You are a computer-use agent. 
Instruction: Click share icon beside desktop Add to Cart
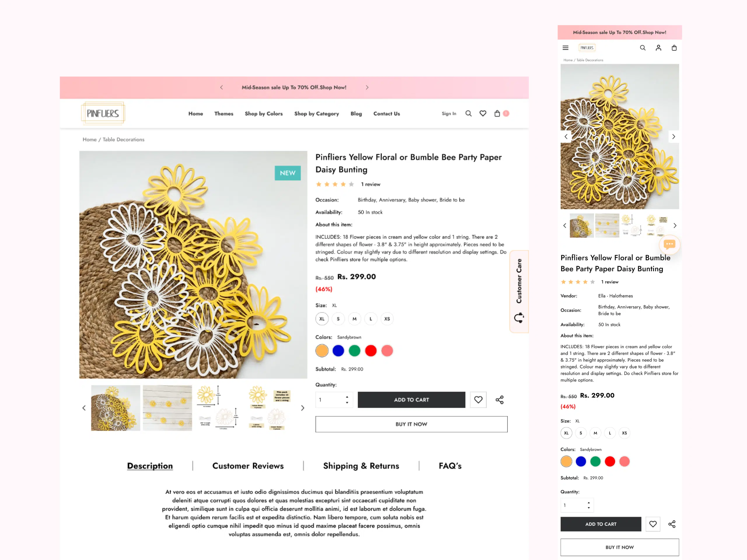click(x=500, y=400)
